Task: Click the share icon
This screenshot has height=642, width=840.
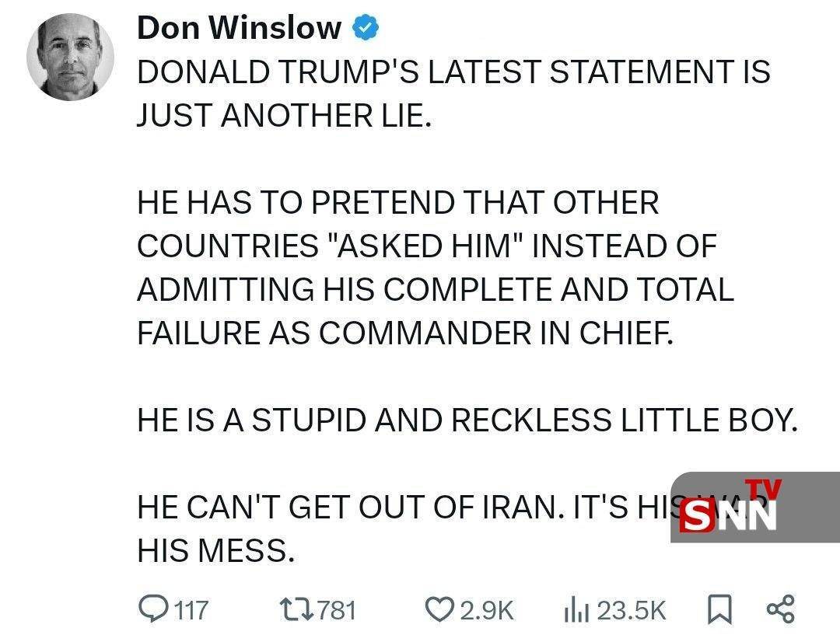Action: coord(780,609)
